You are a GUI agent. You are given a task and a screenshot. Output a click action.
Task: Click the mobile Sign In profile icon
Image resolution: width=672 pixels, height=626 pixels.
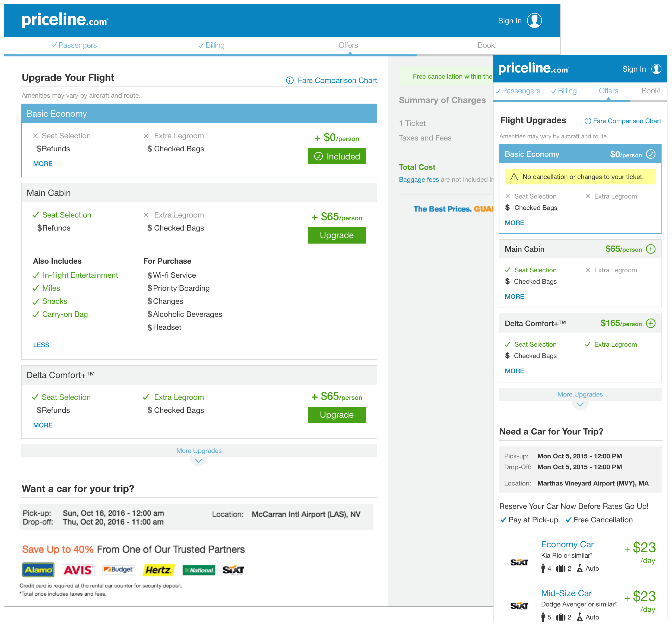point(656,69)
